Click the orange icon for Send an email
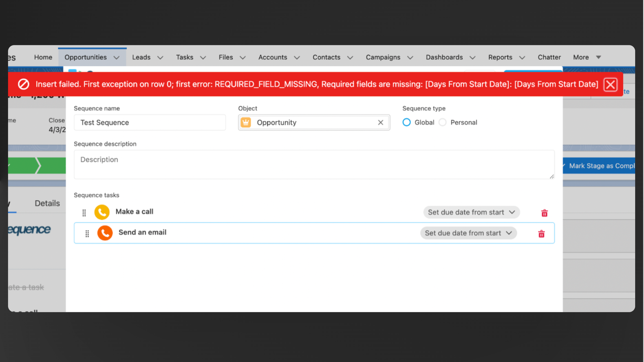This screenshot has width=644, height=362. [105, 233]
